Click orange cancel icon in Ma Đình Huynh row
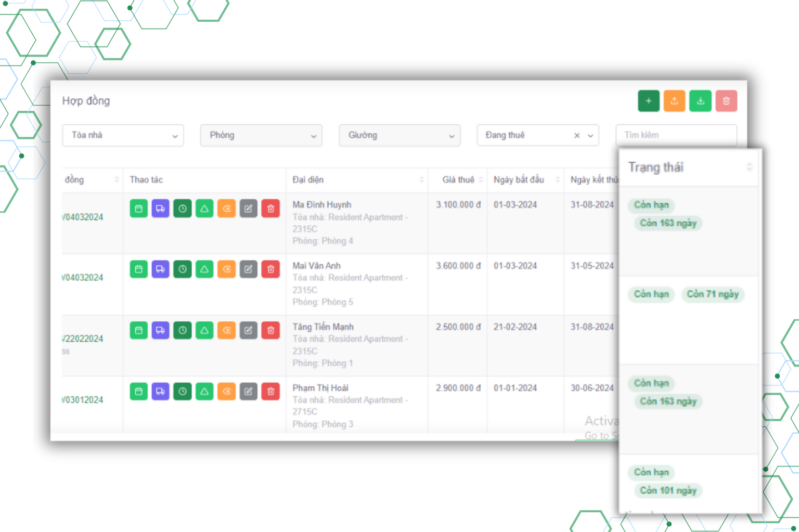799x532 pixels. [226, 209]
